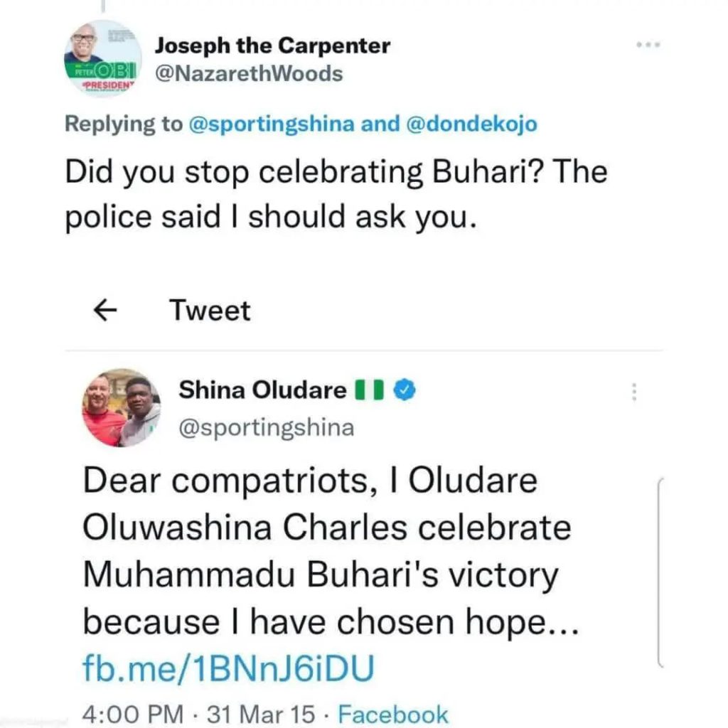This screenshot has width=728, height=728.
Task: Click Joseph the Carpenter's profile avatar
Action: [102, 58]
